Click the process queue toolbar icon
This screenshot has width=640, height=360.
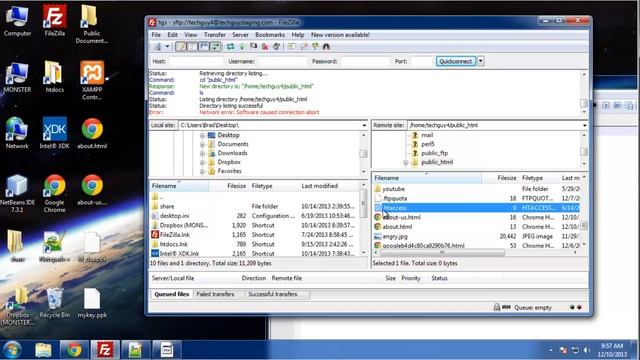242,47
